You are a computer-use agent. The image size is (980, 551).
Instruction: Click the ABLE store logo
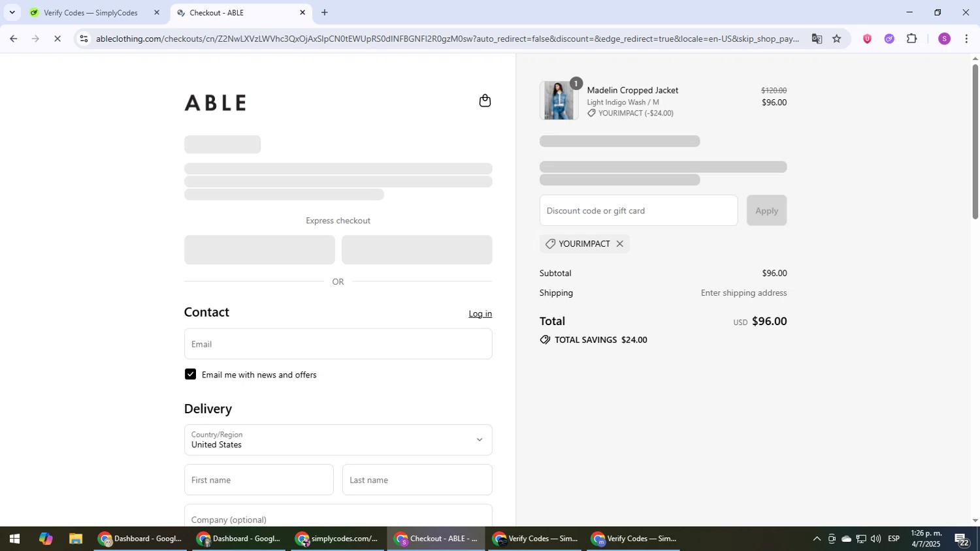pos(216,102)
